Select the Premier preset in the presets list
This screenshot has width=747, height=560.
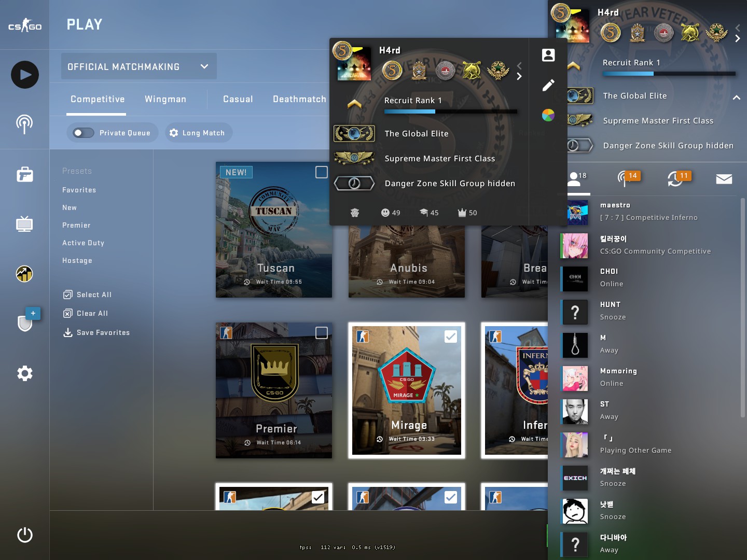[x=76, y=225]
